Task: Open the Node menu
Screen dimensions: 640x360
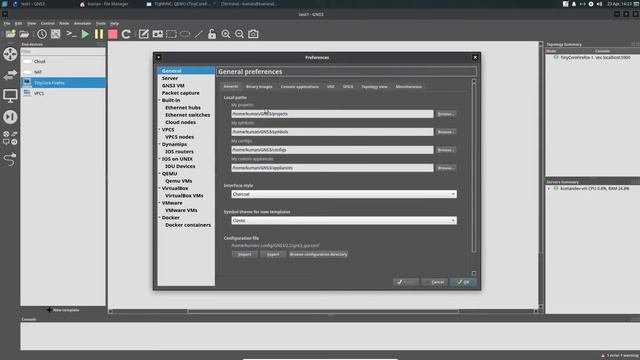Action: [64, 23]
